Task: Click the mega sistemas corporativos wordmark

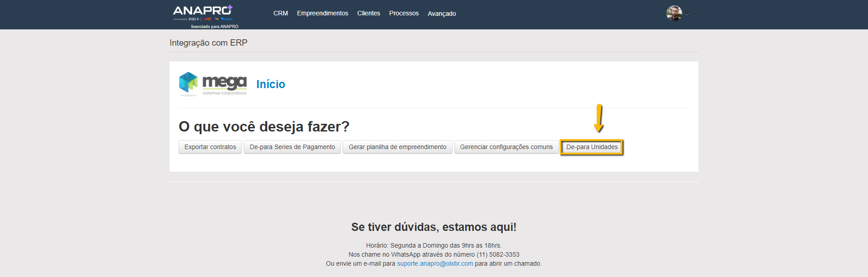Action: coord(224,85)
